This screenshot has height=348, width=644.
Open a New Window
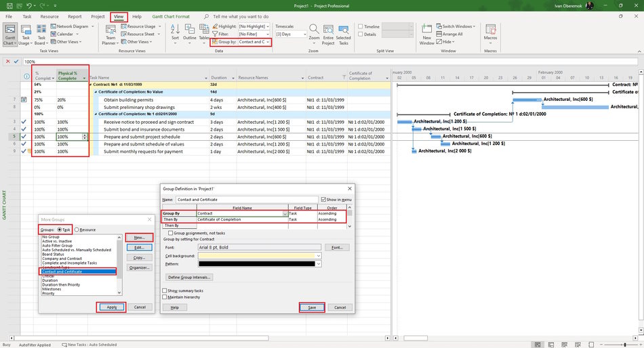tap(426, 35)
